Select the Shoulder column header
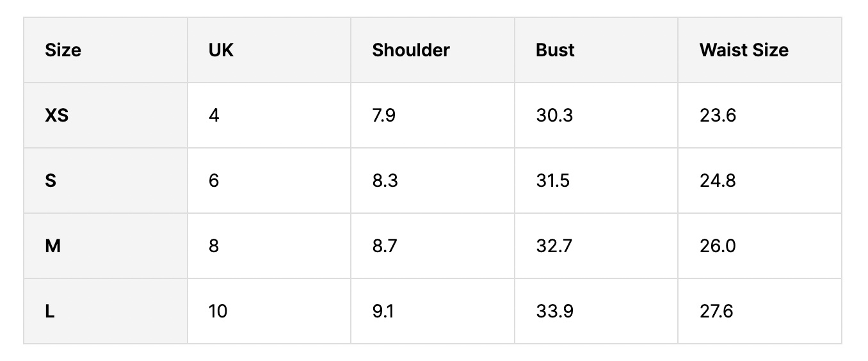This screenshot has width=868, height=361. (411, 50)
